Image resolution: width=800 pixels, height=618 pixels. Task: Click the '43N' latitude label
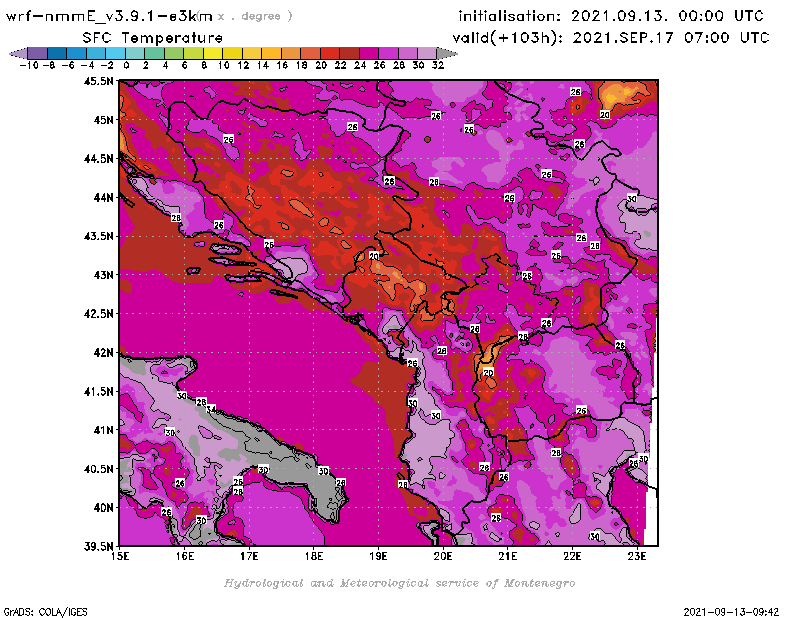[104, 275]
